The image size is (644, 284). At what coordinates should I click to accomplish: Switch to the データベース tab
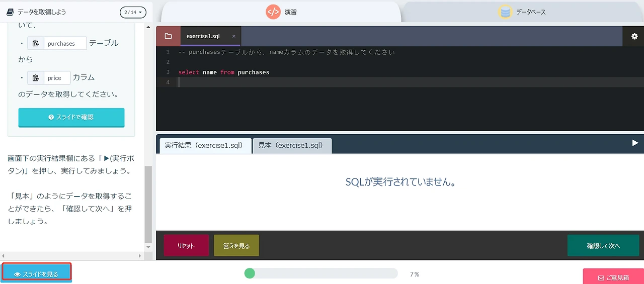click(523, 12)
